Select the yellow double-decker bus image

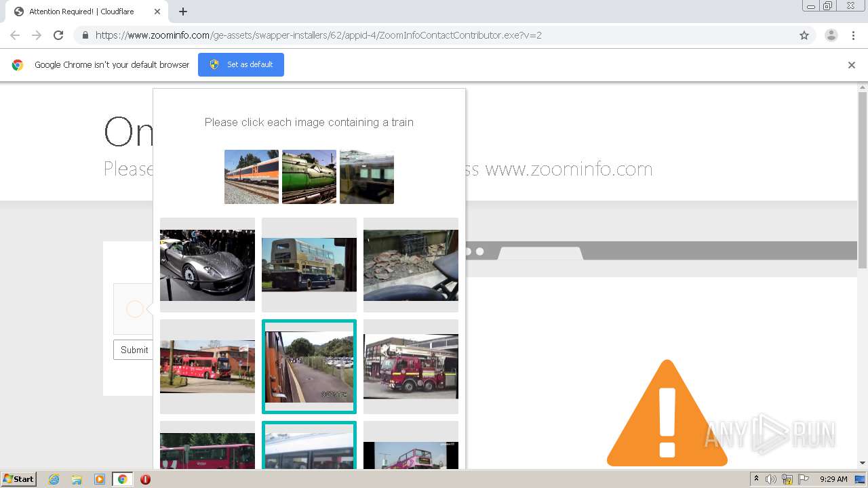pyautogui.click(x=309, y=265)
